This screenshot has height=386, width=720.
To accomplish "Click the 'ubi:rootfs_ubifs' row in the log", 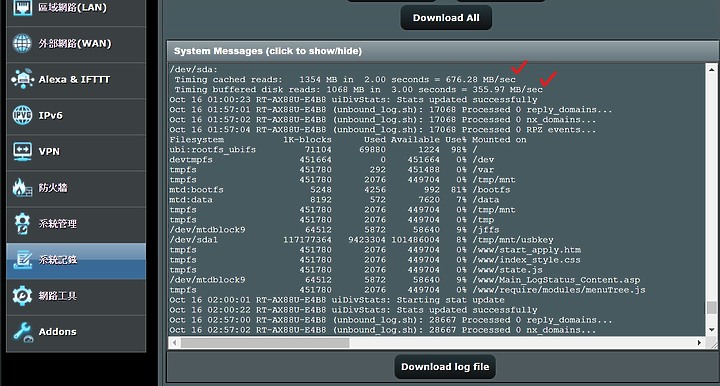I will [324, 150].
